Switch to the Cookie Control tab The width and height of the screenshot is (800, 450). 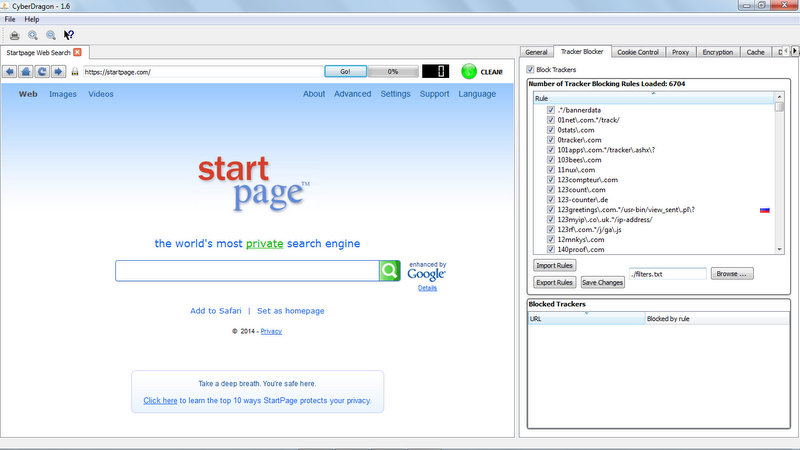(x=638, y=52)
